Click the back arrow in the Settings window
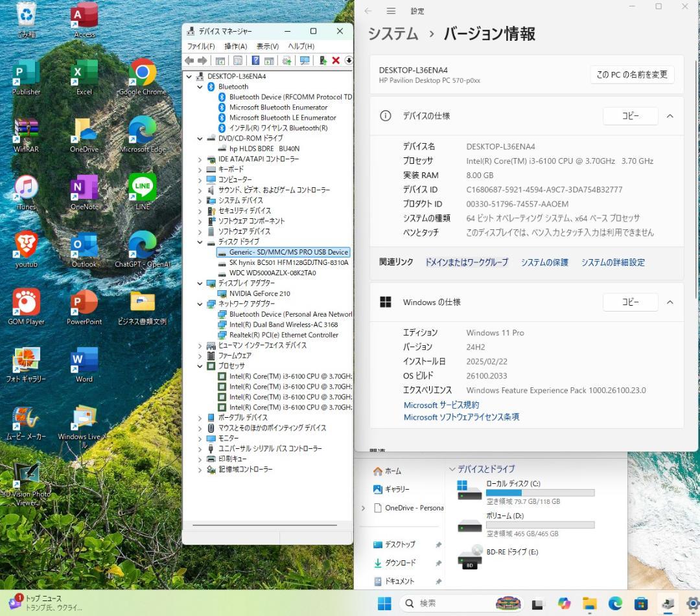The width and height of the screenshot is (700, 616). pyautogui.click(x=367, y=10)
